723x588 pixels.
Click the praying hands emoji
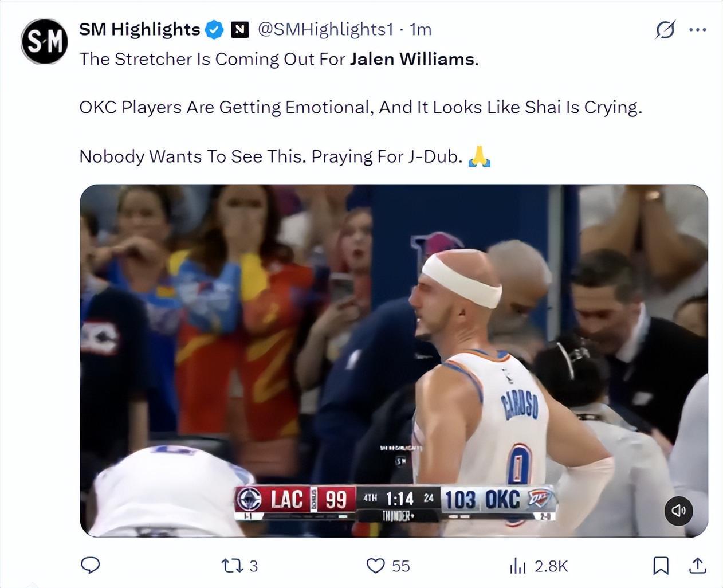tap(479, 156)
